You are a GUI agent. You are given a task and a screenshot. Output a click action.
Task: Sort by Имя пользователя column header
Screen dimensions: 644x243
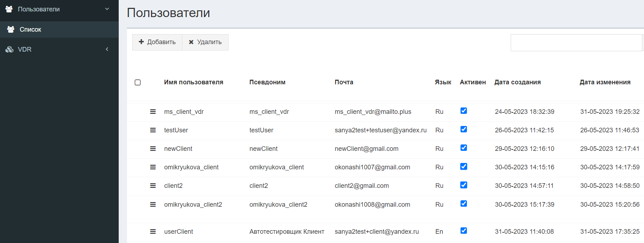coord(194,82)
